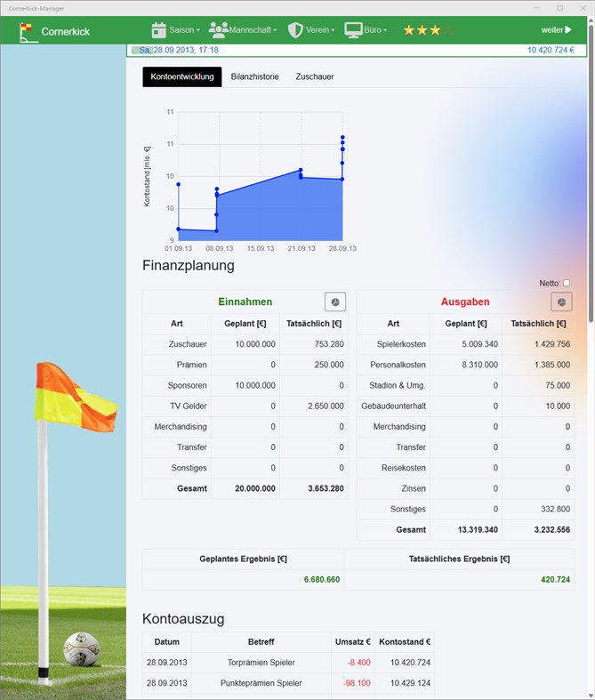
Task: Click the 10.420.724 € balance display
Action: [x=551, y=50]
